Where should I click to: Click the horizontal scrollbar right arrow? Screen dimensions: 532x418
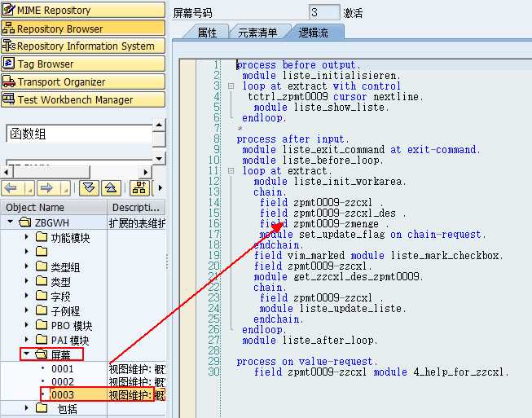pyautogui.click(x=146, y=172)
